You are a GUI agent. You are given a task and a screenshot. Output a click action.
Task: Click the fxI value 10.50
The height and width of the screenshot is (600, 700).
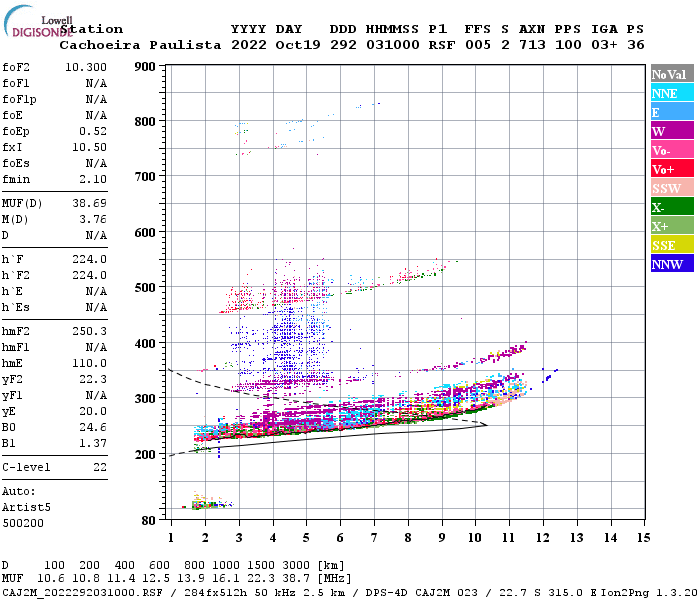[89, 147]
